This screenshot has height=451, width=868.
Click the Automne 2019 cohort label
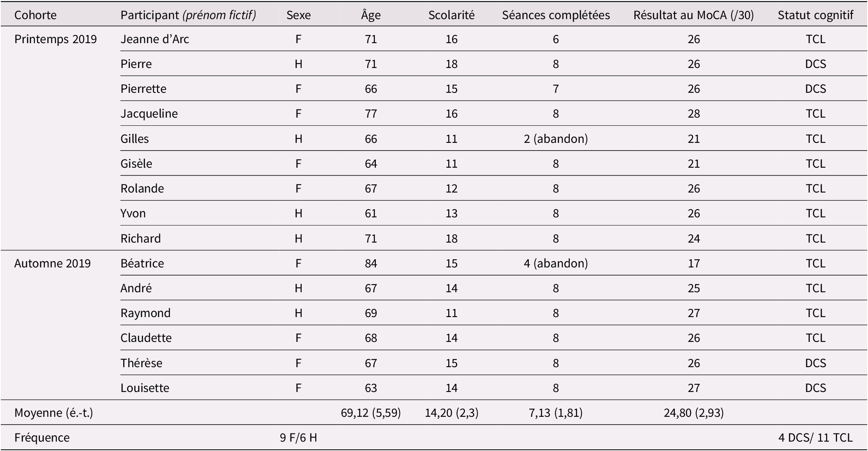pos(52,263)
